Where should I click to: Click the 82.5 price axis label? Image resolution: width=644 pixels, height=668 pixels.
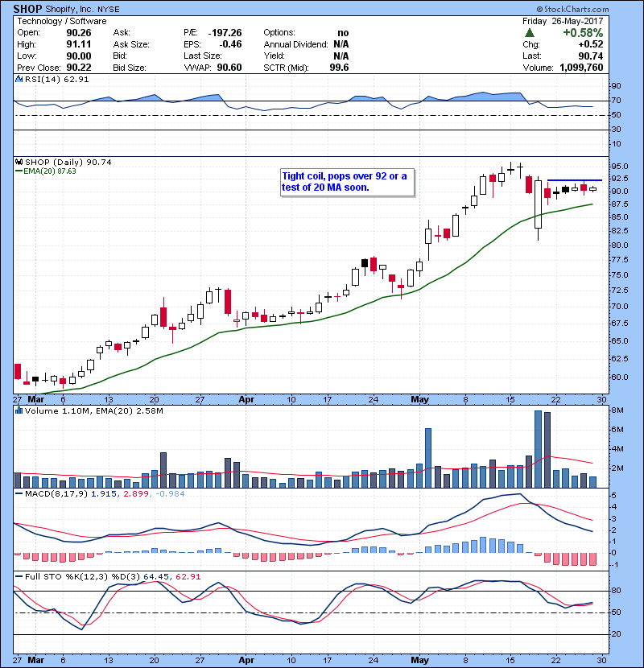[x=619, y=230]
